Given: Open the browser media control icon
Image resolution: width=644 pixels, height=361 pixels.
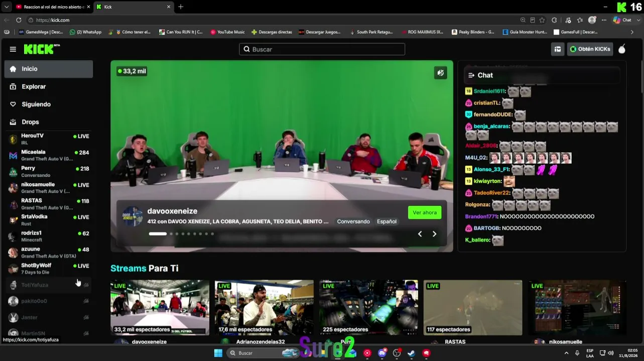Looking at the screenshot, I should click(568, 20).
